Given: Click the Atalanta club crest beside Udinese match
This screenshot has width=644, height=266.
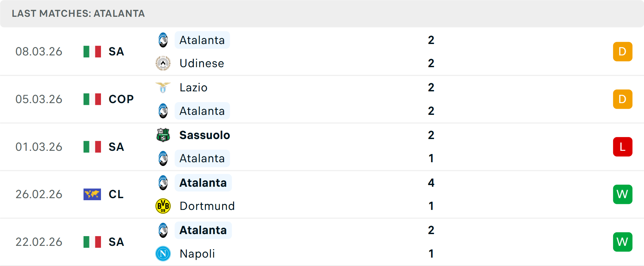Looking at the screenshot, I should [x=162, y=40].
